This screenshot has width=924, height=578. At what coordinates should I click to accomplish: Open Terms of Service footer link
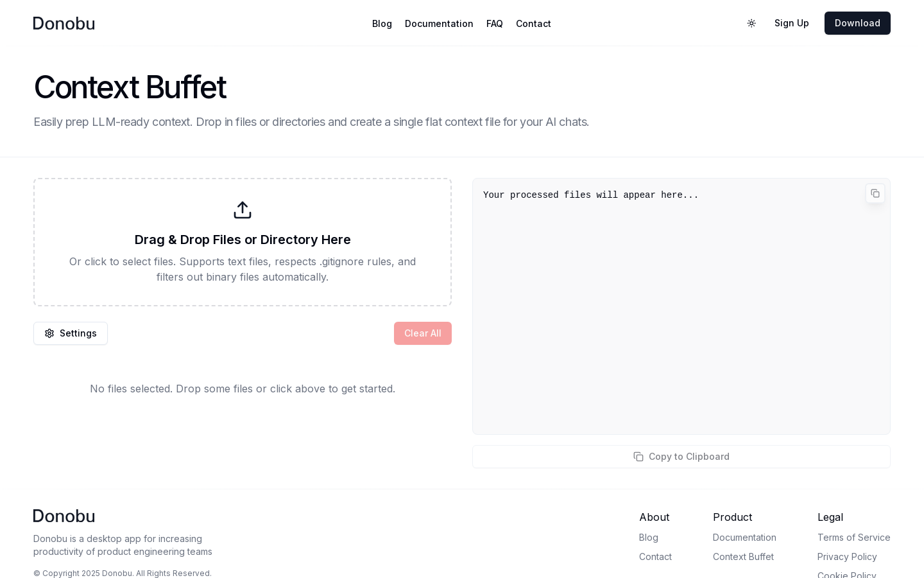[x=853, y=538]
